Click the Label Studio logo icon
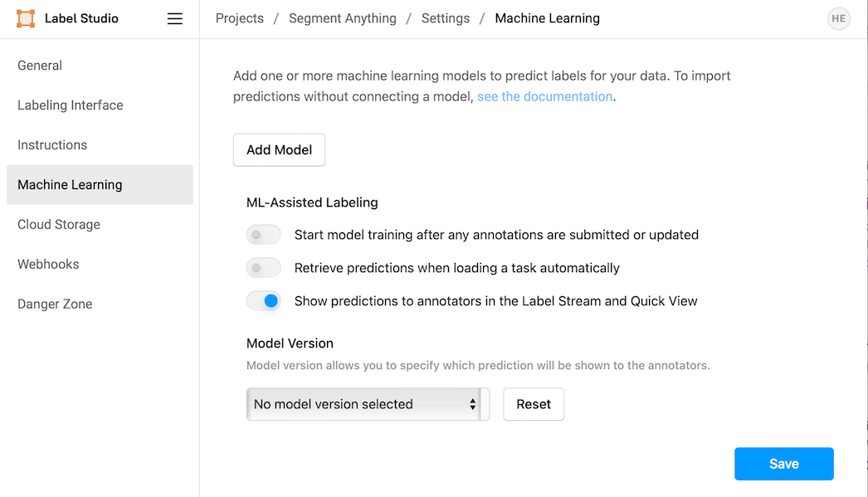 pos(26,18)
